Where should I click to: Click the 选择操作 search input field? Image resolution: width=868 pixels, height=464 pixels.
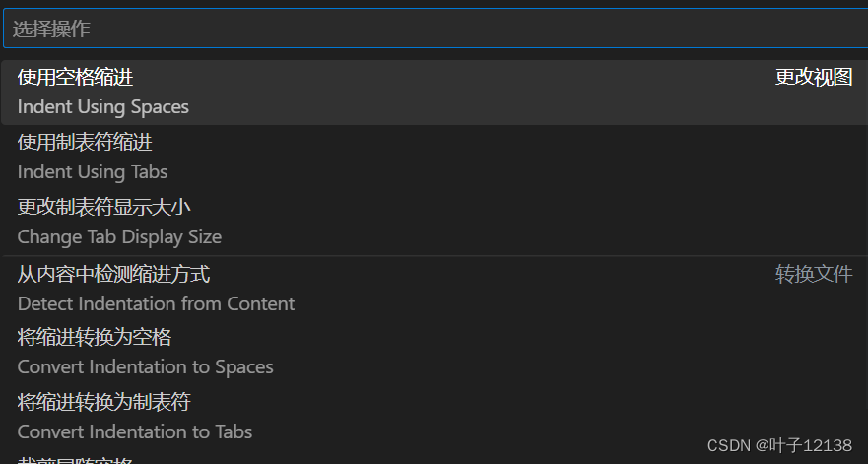(x=435, y=29)
